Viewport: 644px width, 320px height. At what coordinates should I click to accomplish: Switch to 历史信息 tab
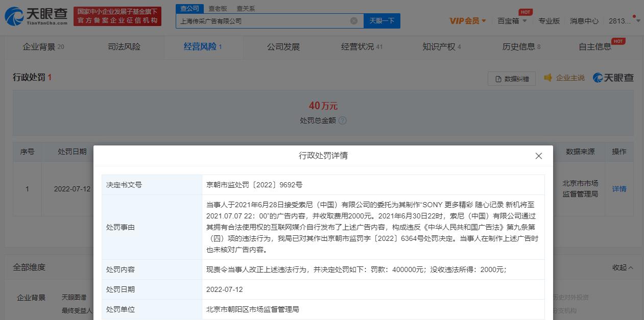[x=521, y=47]
